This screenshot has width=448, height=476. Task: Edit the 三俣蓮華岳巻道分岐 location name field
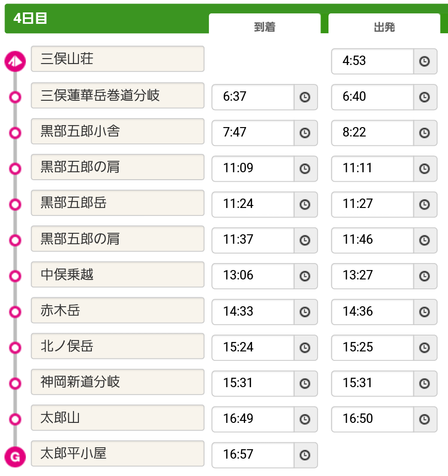point(118,95)
